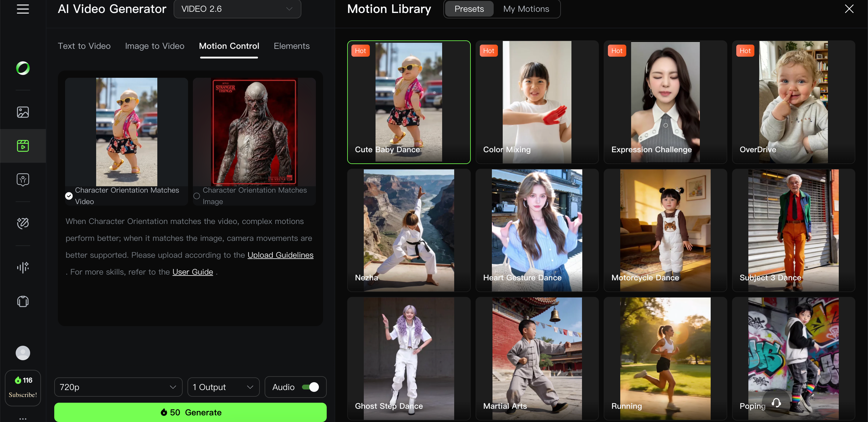Open the 1 Output count dropdown

tap(223, 387)
